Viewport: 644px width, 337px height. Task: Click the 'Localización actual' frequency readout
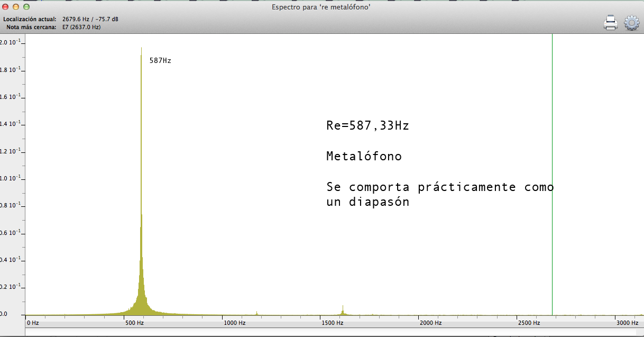[x=90, y=19]
